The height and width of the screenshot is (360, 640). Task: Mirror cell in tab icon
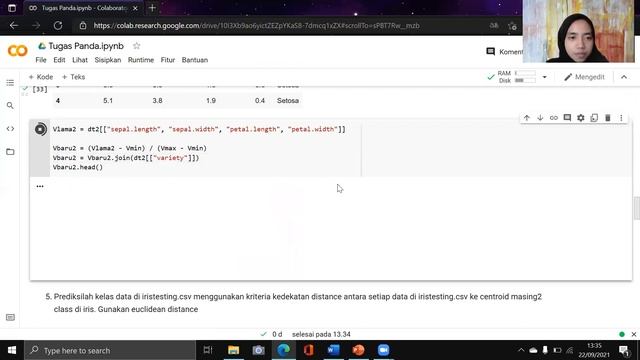click(594, 118)
